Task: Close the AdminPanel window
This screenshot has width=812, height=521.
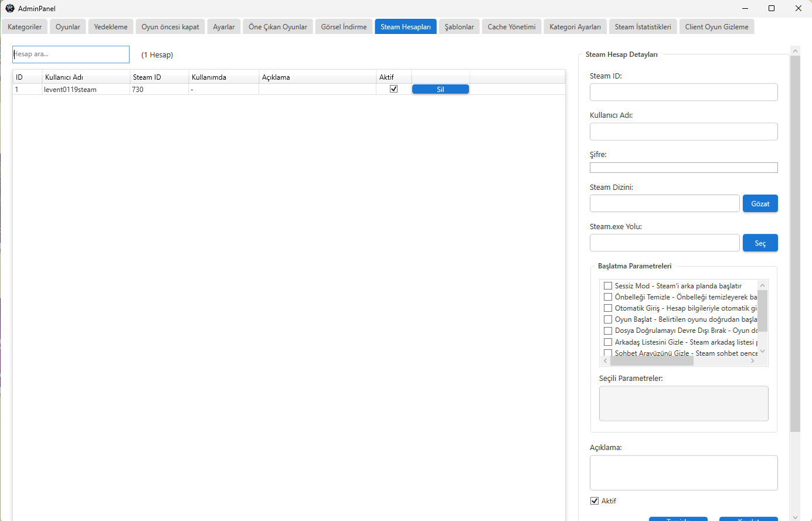Action: pyautogui.click(x=799, y=8)
